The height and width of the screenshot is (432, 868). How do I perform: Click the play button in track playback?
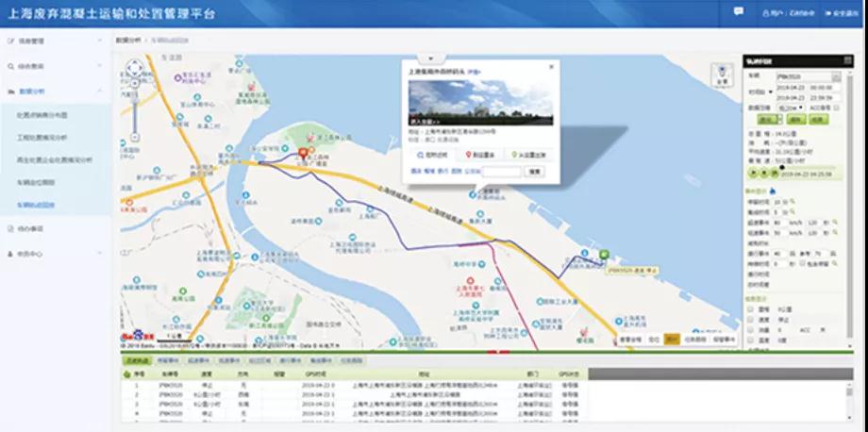point(753,174)
